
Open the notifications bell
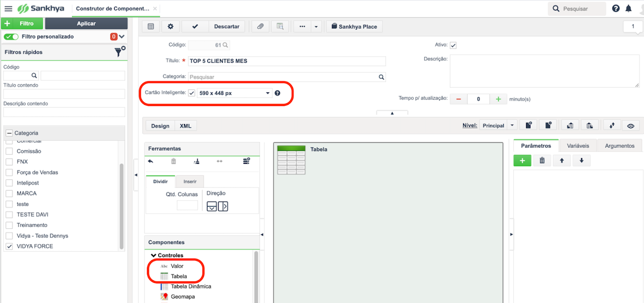pos(628,9)
